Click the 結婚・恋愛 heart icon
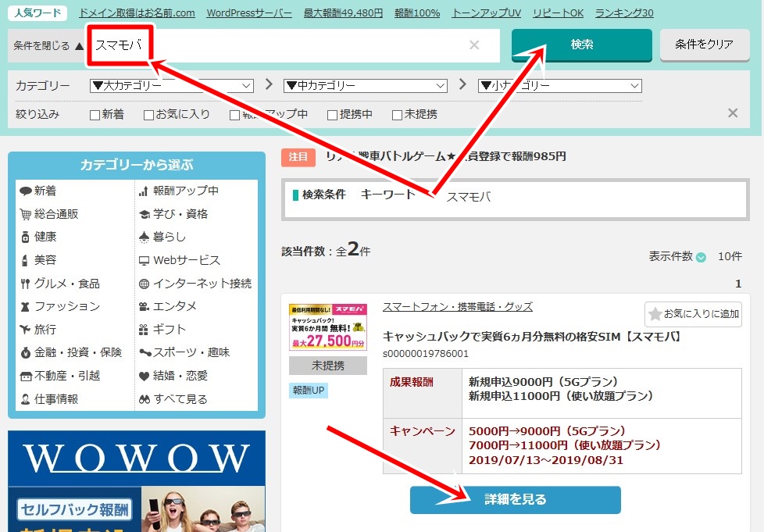Image resolution: width=764 pixels, height=532 pixels. tap(144, 376)
